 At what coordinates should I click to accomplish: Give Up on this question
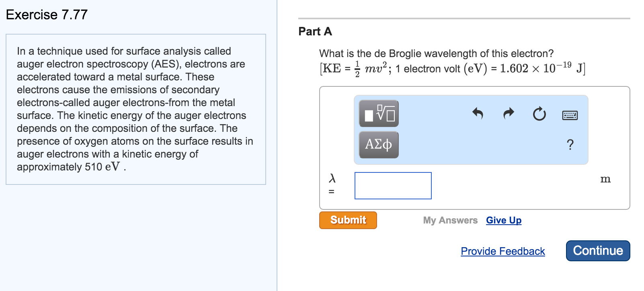504,220
